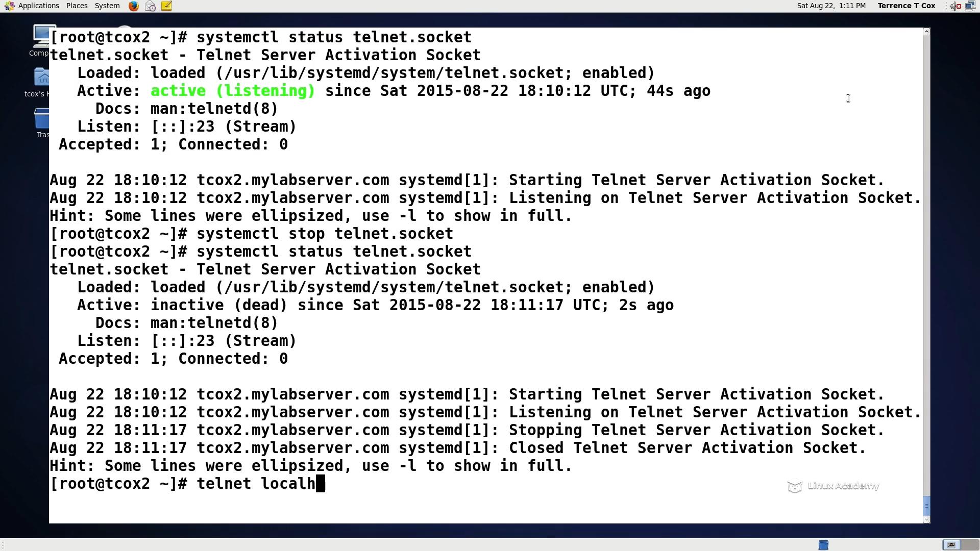Expand the system tray notification area
Screen dimensions: 980x551
point(946,6)
